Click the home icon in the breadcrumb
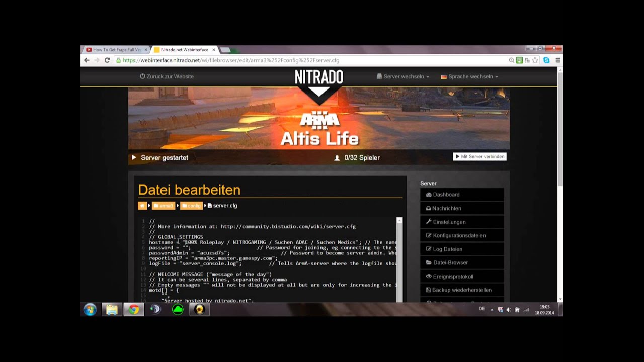 142,206
